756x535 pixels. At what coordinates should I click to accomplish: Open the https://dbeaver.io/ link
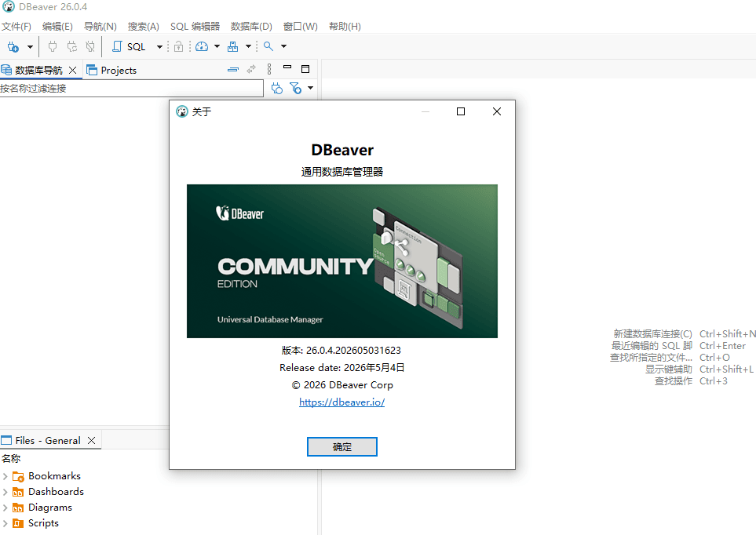point(341,402)
